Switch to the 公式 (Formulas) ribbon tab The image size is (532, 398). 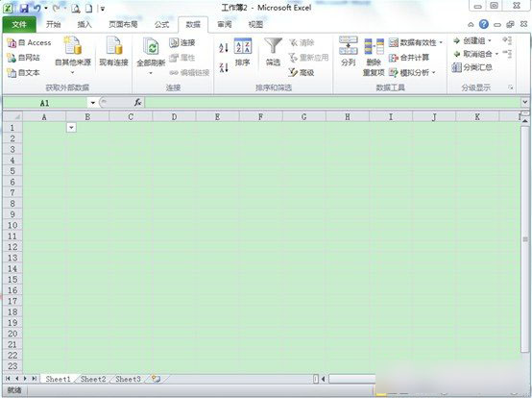click(x=161, y=24)
